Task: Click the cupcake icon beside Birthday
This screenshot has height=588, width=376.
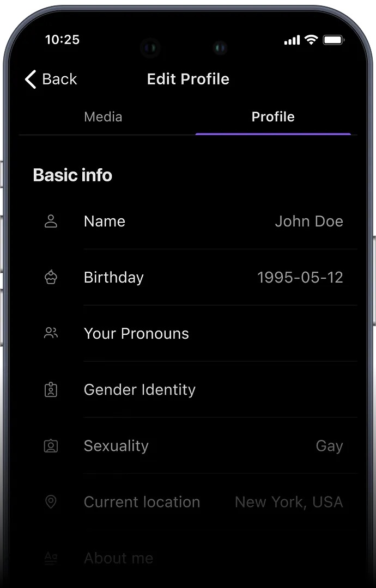Action: (x=51, y=277)
